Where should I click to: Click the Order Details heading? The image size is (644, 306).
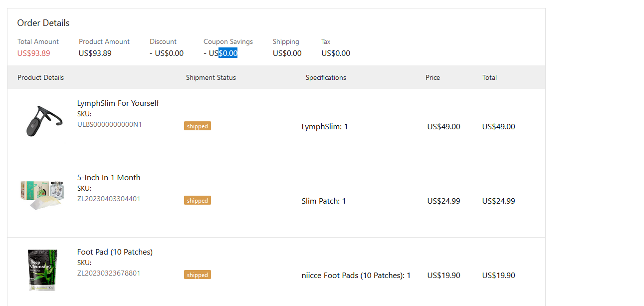tap(43, 23)
